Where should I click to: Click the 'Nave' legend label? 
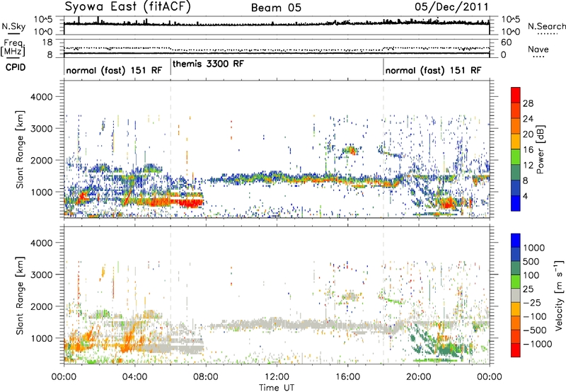click(538, 50)
